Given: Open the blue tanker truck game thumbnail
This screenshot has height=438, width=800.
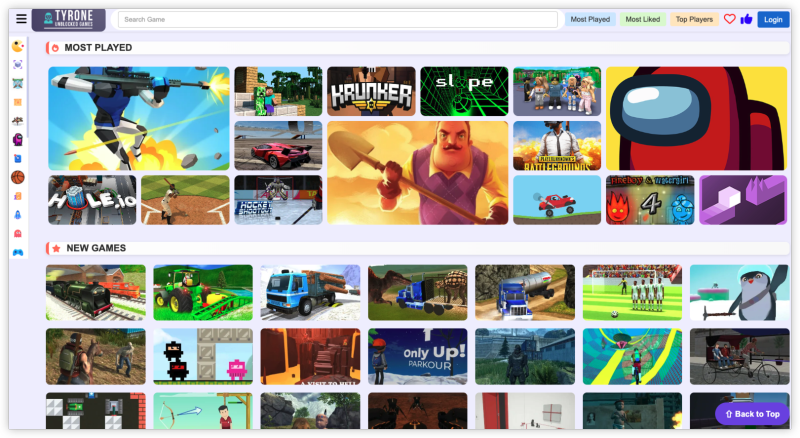Looking at the screenshot, I should [525, 293].
